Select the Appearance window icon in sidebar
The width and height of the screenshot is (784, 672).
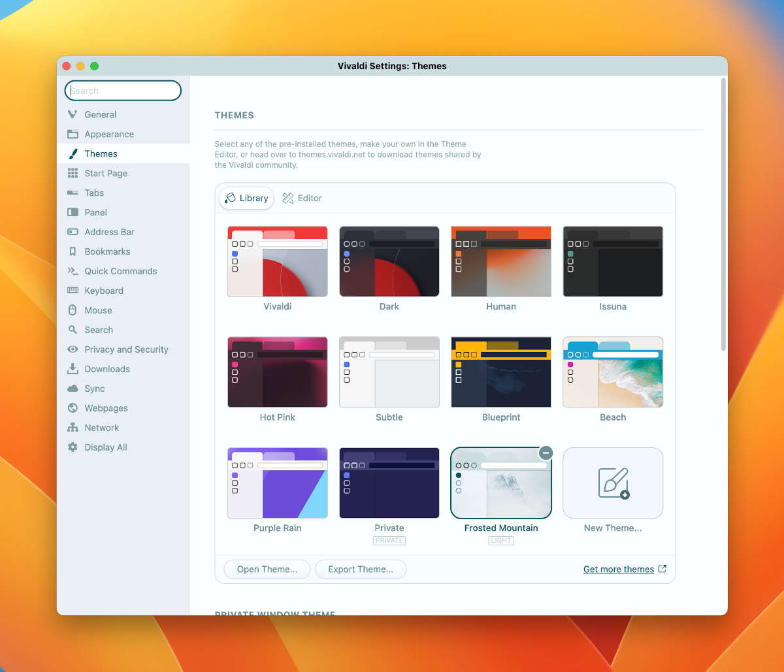(x=73, y=134)
